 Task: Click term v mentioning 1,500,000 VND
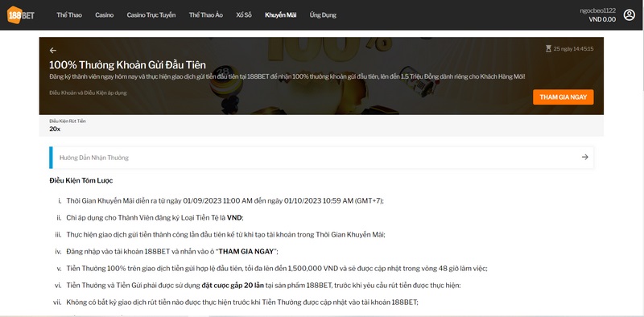276,269
